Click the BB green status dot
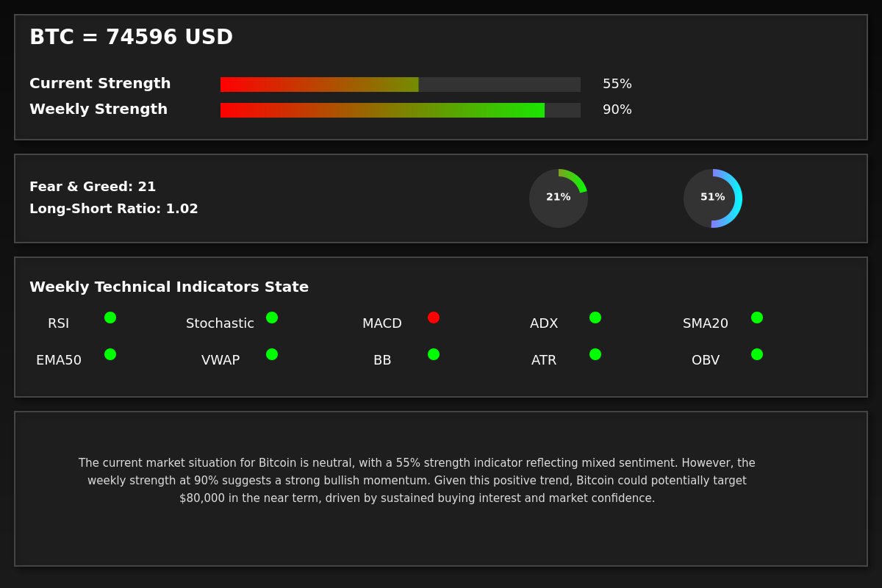This screenshot has height=588, width=882. (434, 354)
